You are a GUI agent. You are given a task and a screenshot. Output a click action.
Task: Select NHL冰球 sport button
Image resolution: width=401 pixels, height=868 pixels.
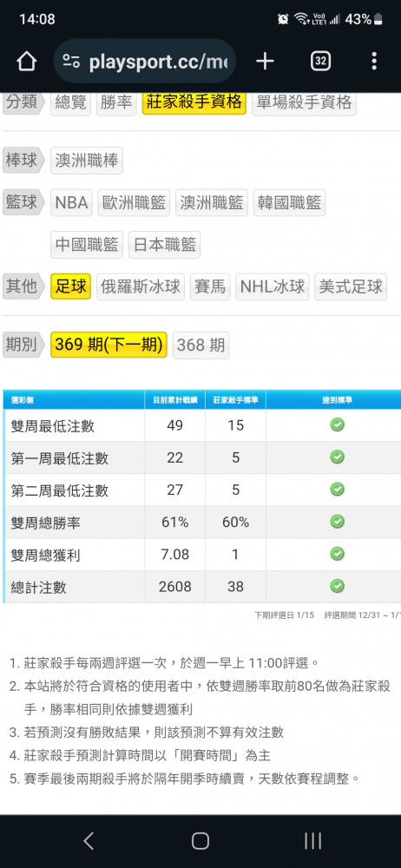click(x=273, y=286)
